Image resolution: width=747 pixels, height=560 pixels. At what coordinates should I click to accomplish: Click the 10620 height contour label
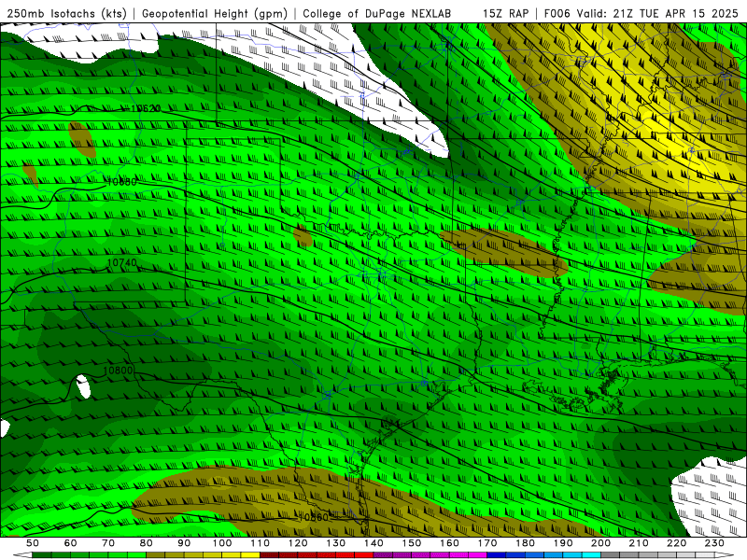[146, 108]
